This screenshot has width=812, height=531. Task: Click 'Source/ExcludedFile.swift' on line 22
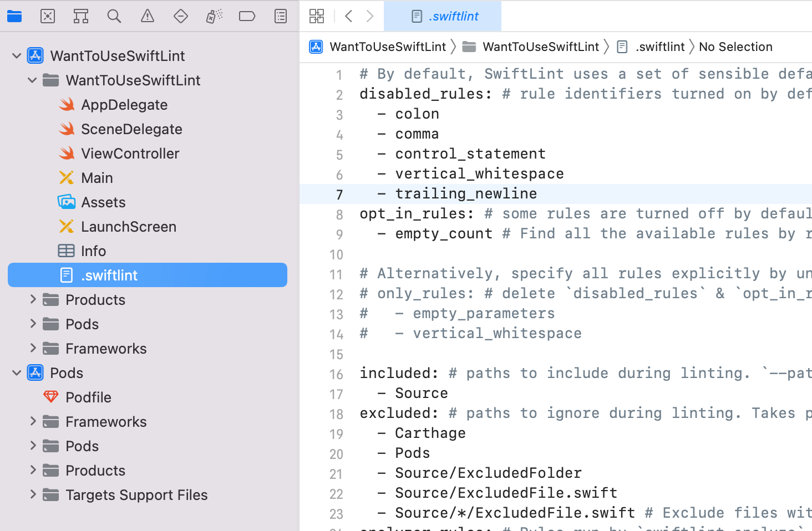(x=506, y=493)
